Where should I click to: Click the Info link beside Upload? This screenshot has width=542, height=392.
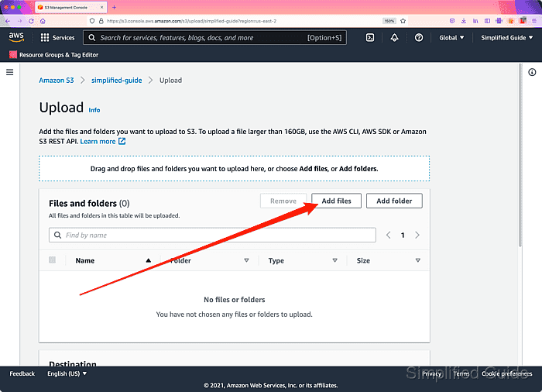pos(94,110)
